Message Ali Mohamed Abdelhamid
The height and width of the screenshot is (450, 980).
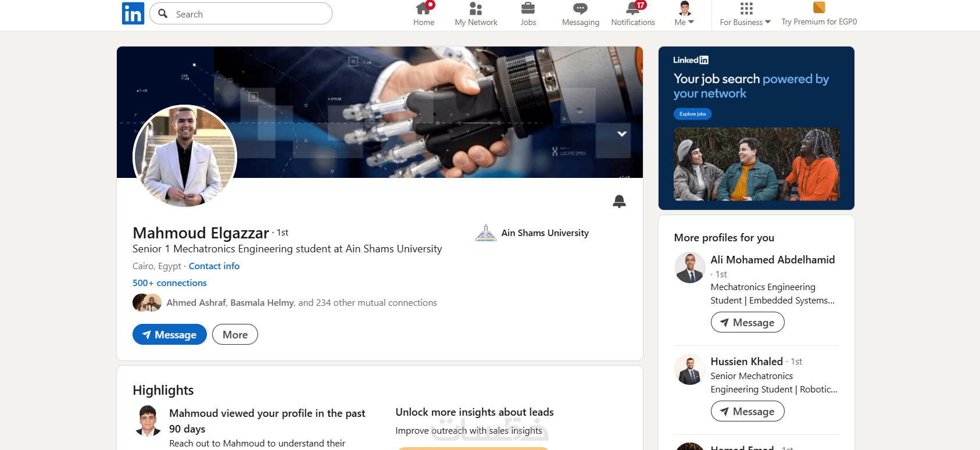tap(747, 322)
